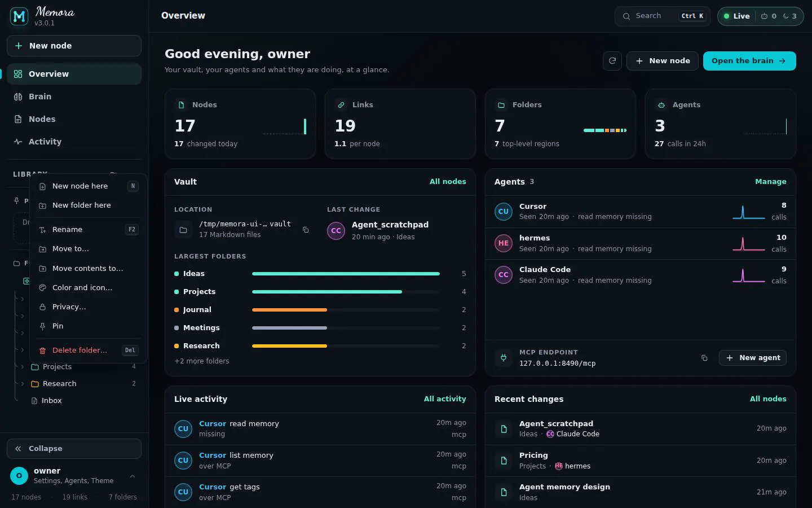Click the Ideas folder size bar
Viewport: 812px width, 508px height.
(346, 274)
